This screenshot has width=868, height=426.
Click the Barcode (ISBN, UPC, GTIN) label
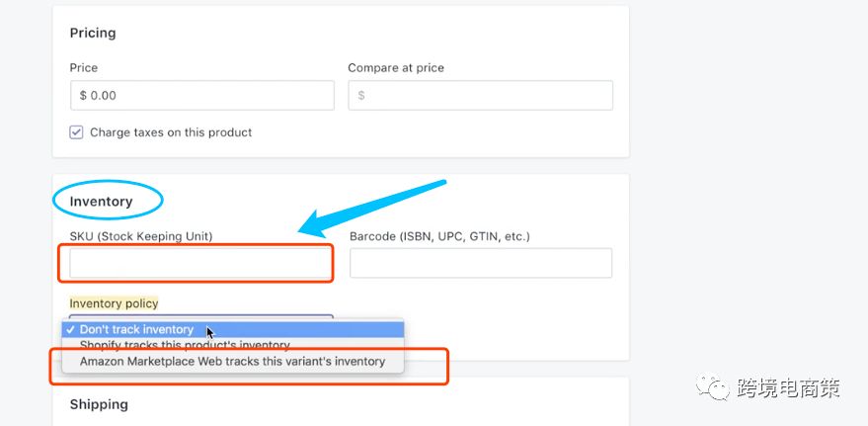click(x=439, y=236)
